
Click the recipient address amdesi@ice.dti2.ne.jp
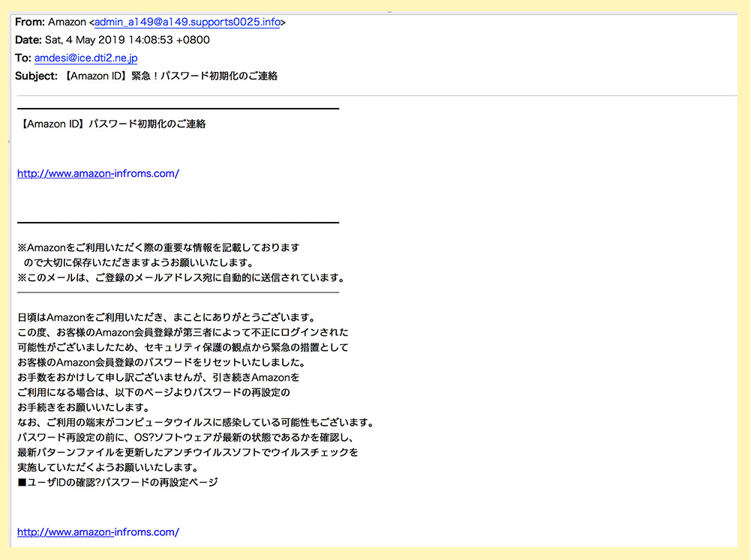click(86, 58)
